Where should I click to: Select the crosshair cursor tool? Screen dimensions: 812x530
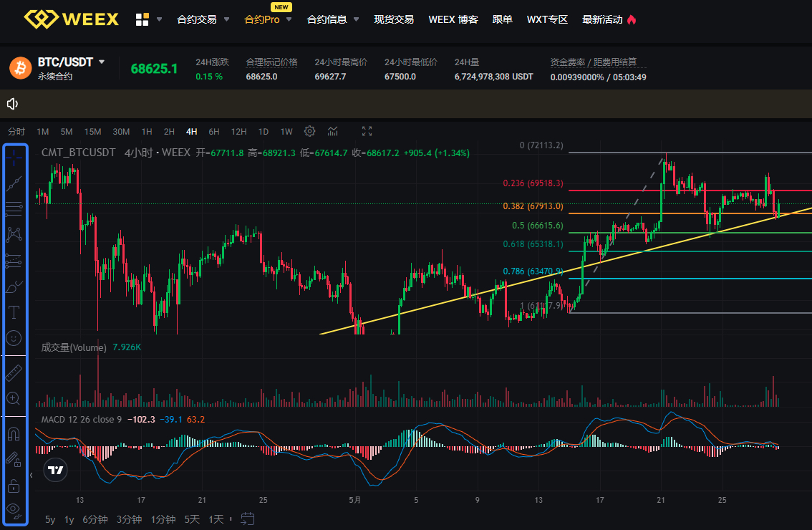click(x=14, y=156)
